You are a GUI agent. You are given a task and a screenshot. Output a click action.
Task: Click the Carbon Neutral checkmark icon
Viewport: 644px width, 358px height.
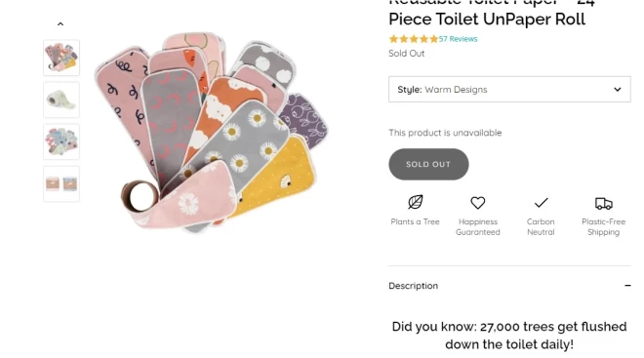tap(541, 202)
